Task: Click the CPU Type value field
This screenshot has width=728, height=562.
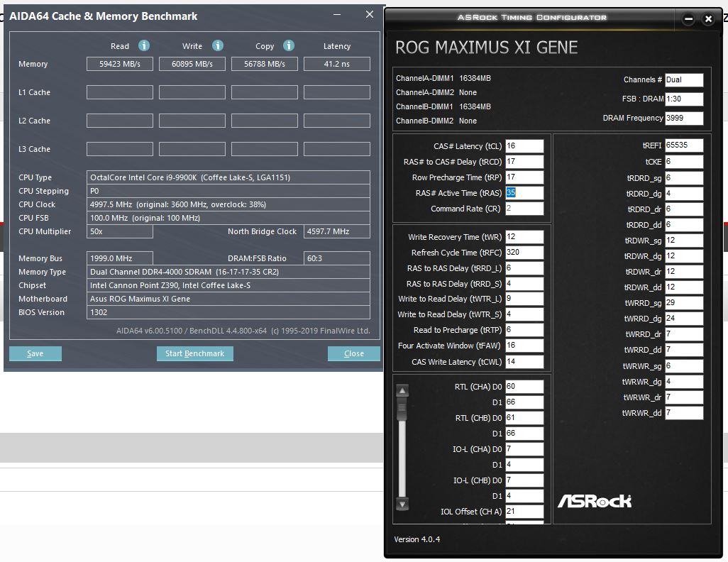Action: click(228, 177)
